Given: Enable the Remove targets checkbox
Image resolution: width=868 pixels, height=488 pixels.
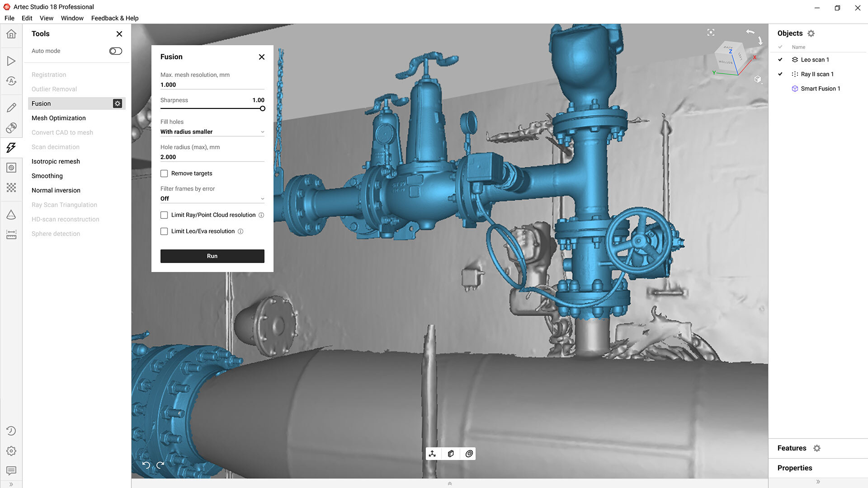Looking at the screenshot, I should pos(164,174).
